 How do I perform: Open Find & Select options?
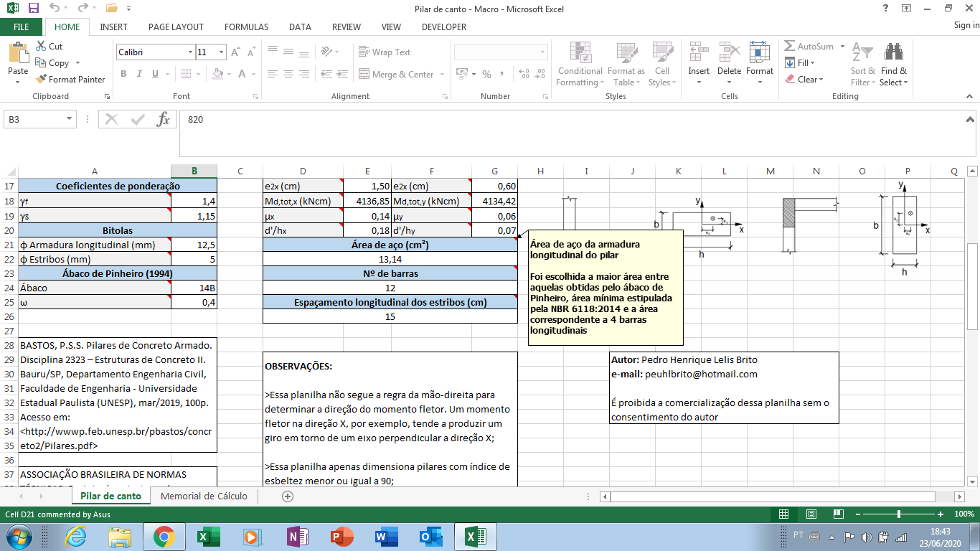894,64
